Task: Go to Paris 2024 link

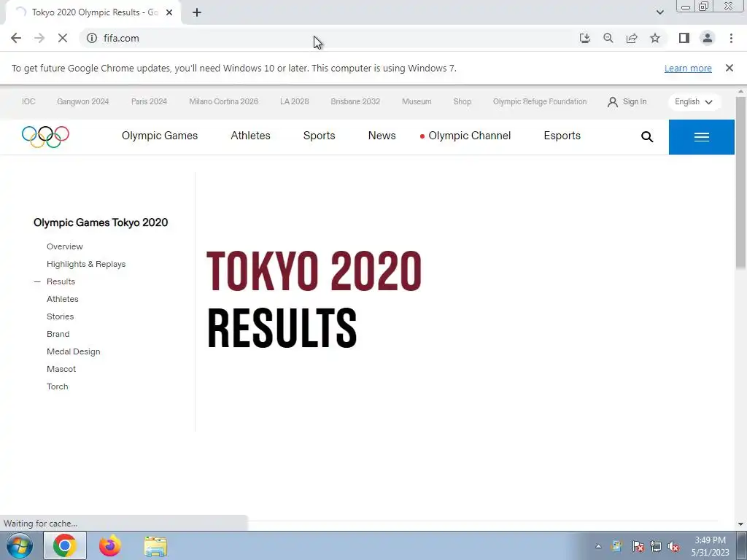Action: click(149, 101)
